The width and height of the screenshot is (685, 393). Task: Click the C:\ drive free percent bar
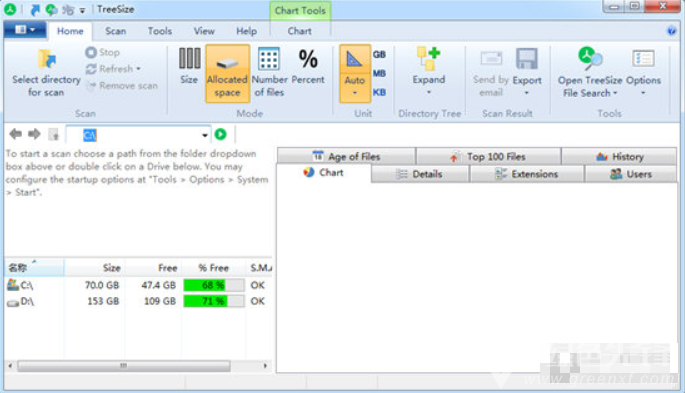[214, 285]
